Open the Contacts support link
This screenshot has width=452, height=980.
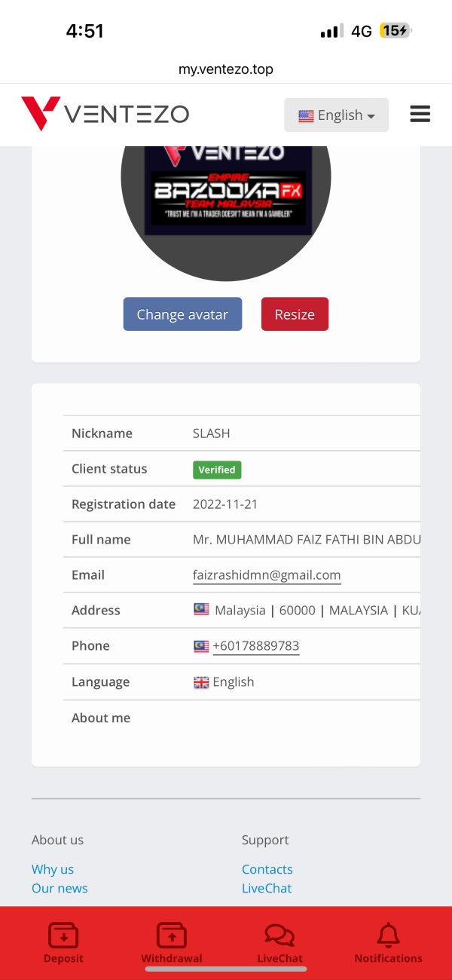[x=267, y=869]
